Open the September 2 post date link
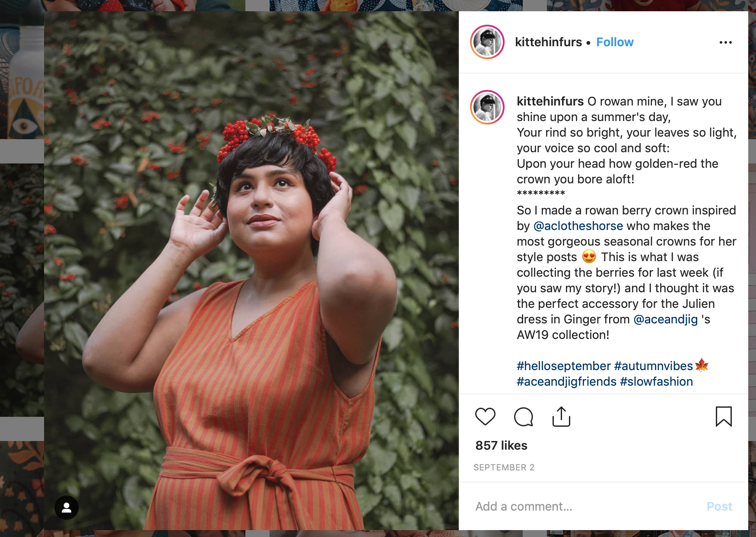Viewport: 756px width, 537px height. 504,467
